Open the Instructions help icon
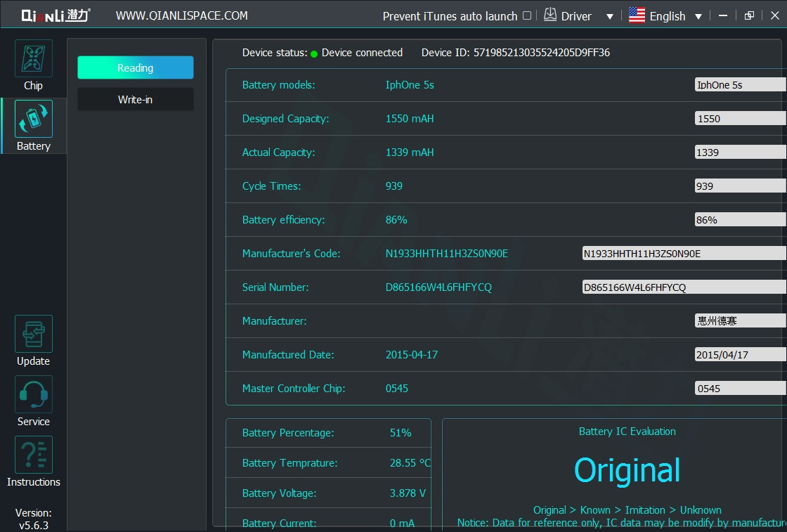The height and width of the screenshot is (532, 787). 34,455
